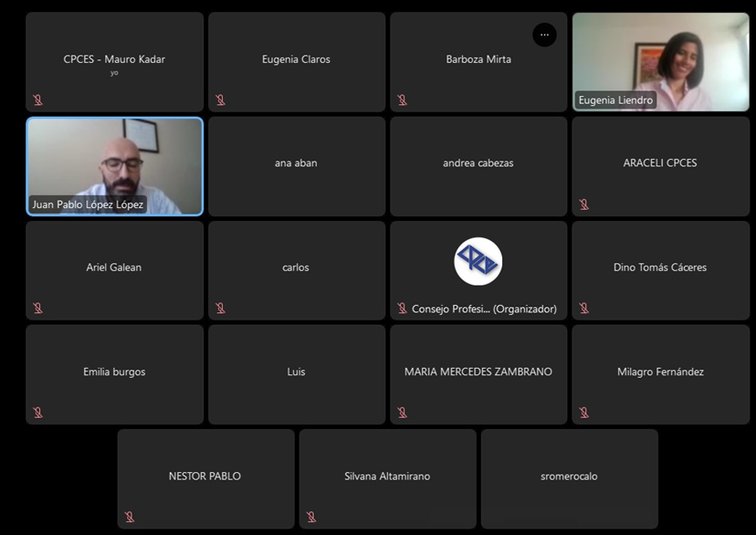Click the 'yo' label under Mauro Kadar
This screenshot has width=756, height=535.
[x=114, y=73]
